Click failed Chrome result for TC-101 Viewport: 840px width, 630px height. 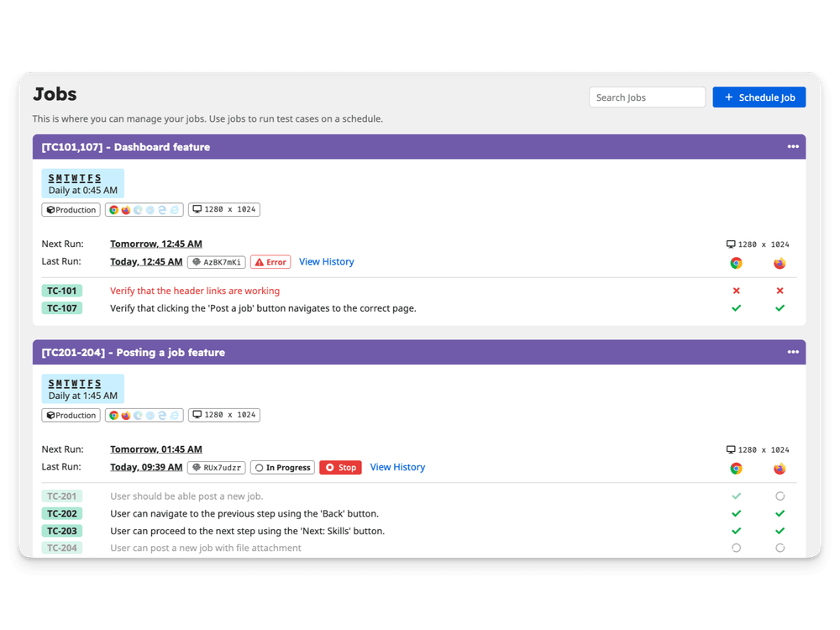(736, 291)
